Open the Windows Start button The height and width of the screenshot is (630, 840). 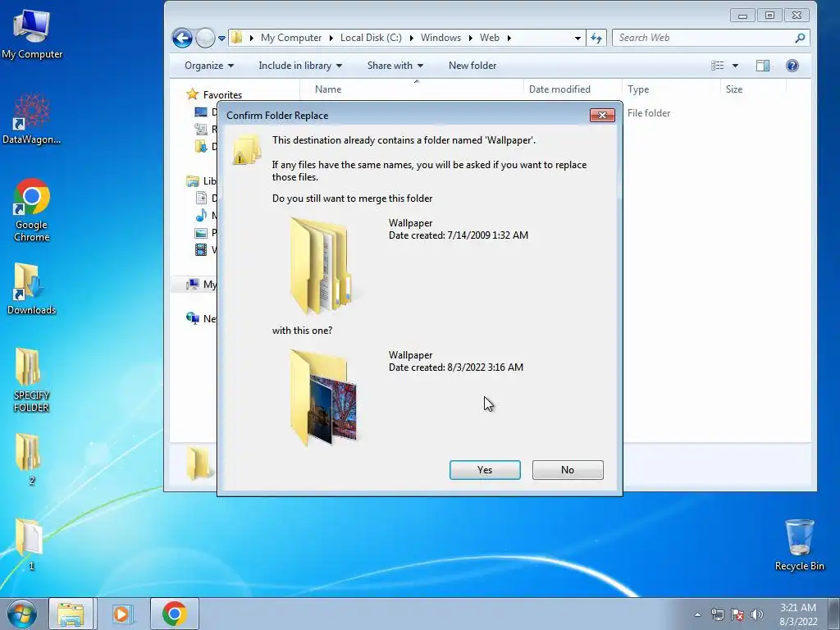pos(22,614)
